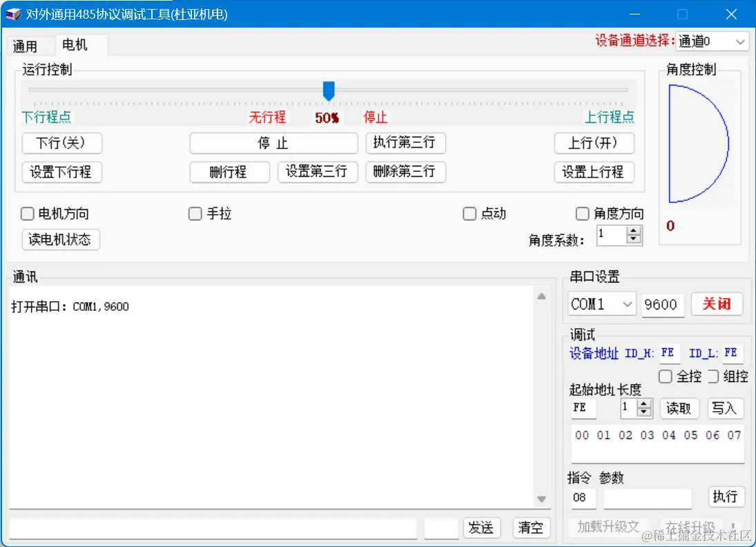Minimize the 485 debug tool window
This screenshot has width=756, height=547.
(x=635, y=15)
